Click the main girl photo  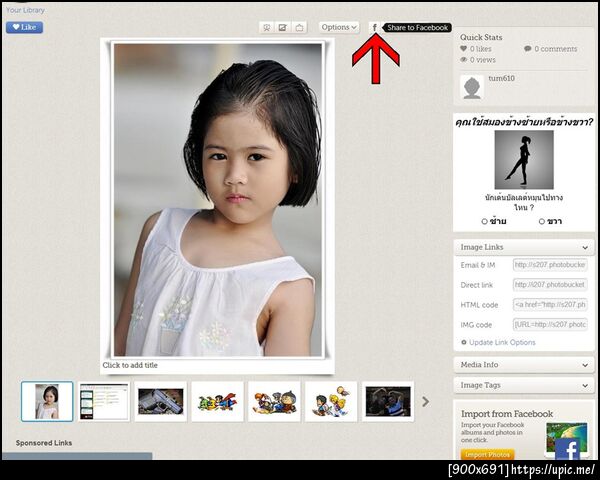click(218, 200)
